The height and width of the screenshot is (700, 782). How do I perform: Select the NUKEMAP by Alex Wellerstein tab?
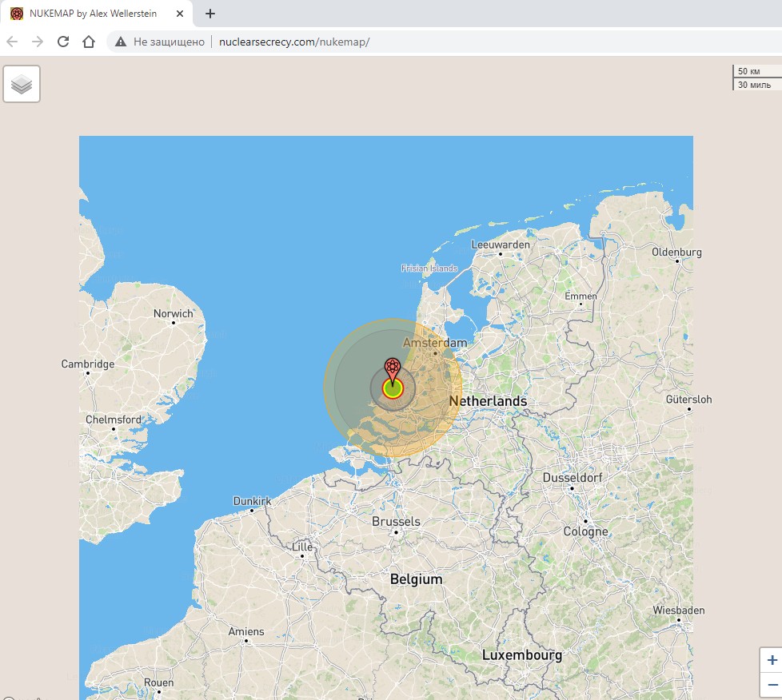click(96, 14)
